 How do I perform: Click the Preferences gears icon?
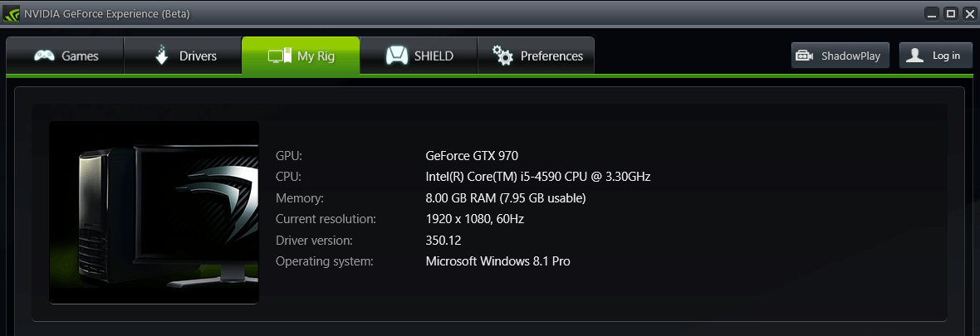coord(502,56)
